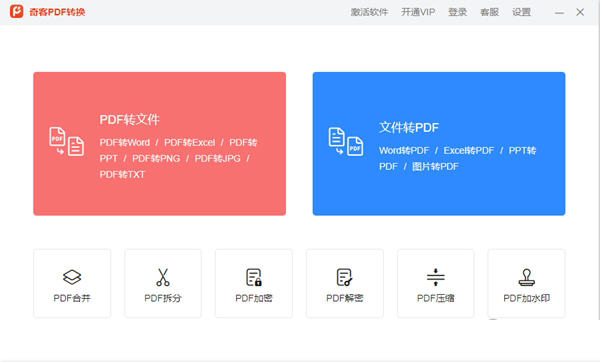This screenshot has height=362, width=600.
Task: Click the PDF加水印 label
Action: coord(527,298)
